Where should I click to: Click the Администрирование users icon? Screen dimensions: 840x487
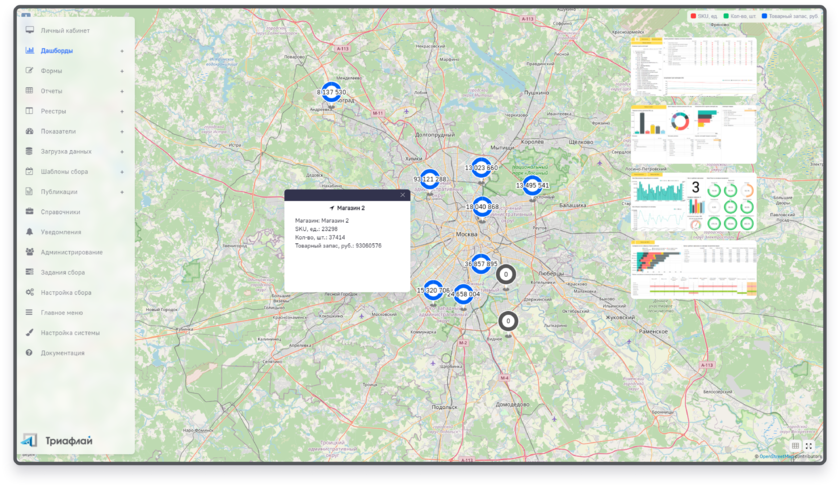30,252
